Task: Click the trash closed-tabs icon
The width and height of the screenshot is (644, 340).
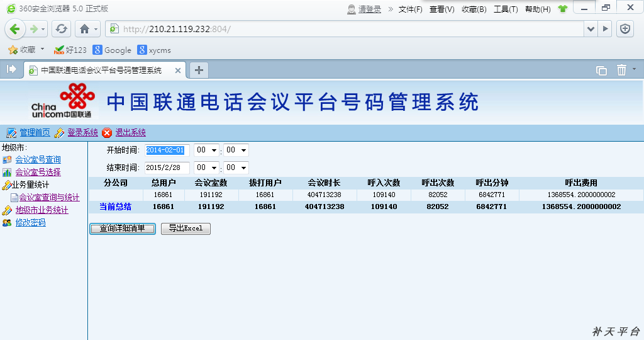Action: (x=621, y=70)
